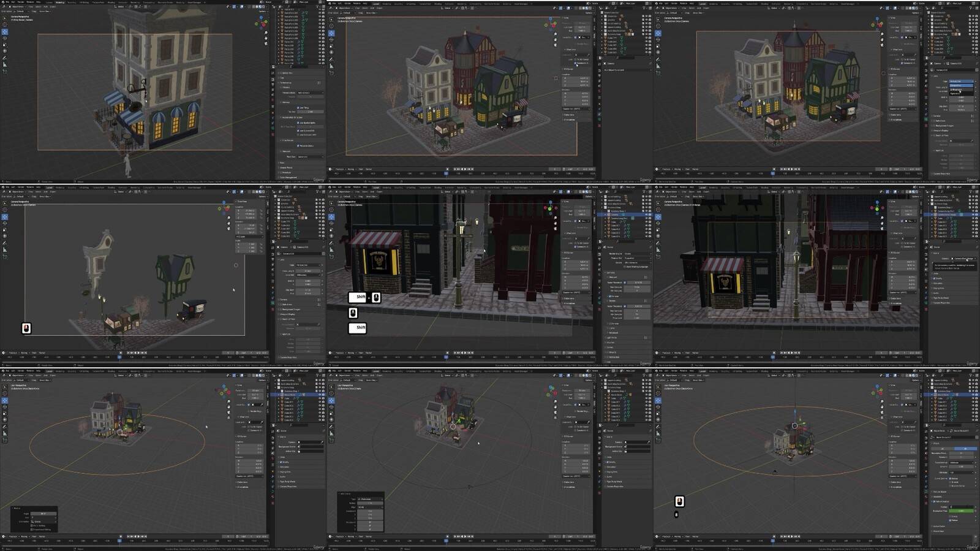Viewport: 980px width, 551px height.
Task: Expand the Film panel in single-building screenshot
Action: click(x=282, y=162)
